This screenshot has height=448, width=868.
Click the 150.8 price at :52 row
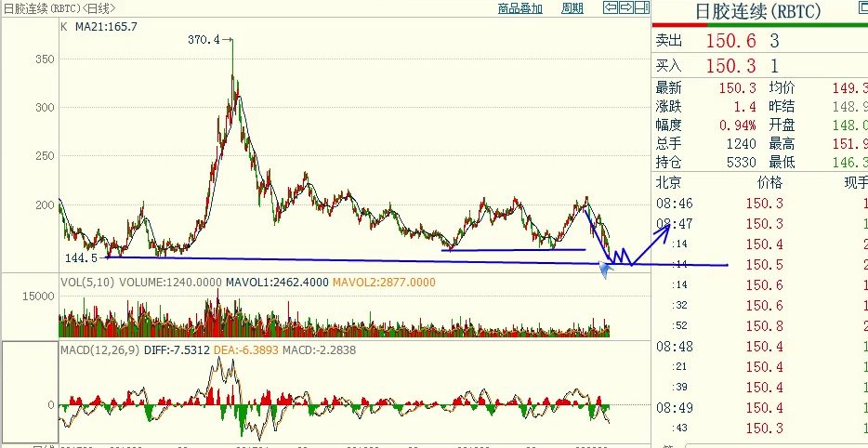(x=765, y=326)
